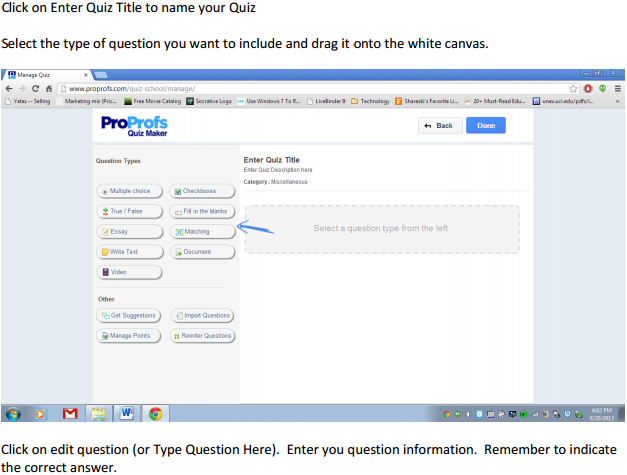This screenshot has height=475, width=627.
Task: Click Enter Quiz Description here text
Action: 278,170
